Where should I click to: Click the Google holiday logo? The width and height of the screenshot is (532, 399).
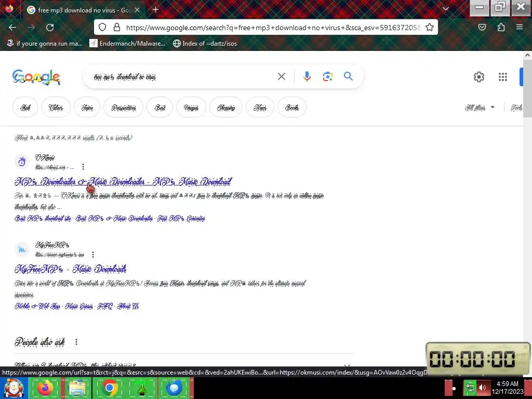click(x=36, y=77)
